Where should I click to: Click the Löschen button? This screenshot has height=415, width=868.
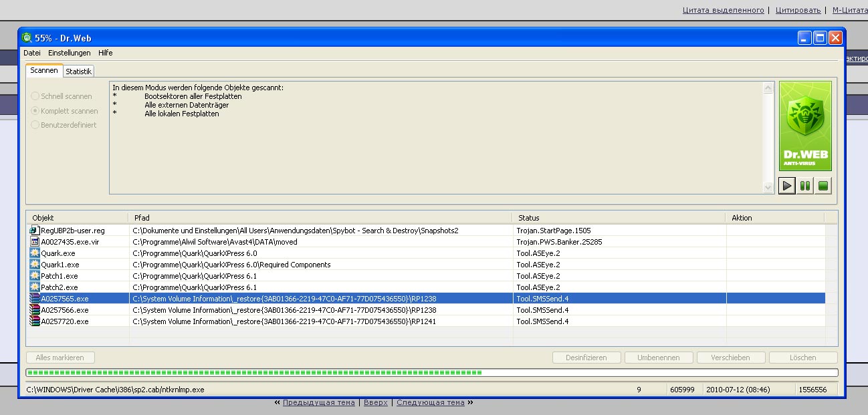point(803,358)
